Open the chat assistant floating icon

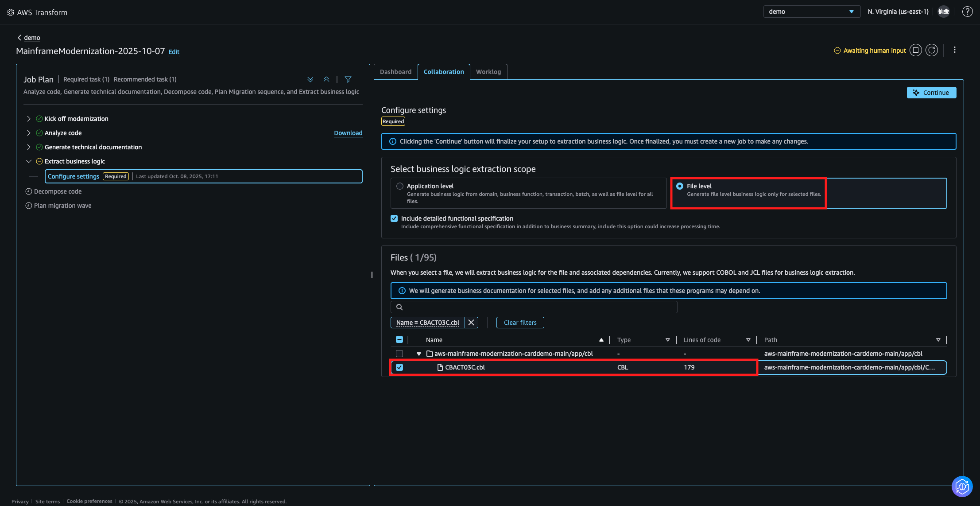coord(962,487)
